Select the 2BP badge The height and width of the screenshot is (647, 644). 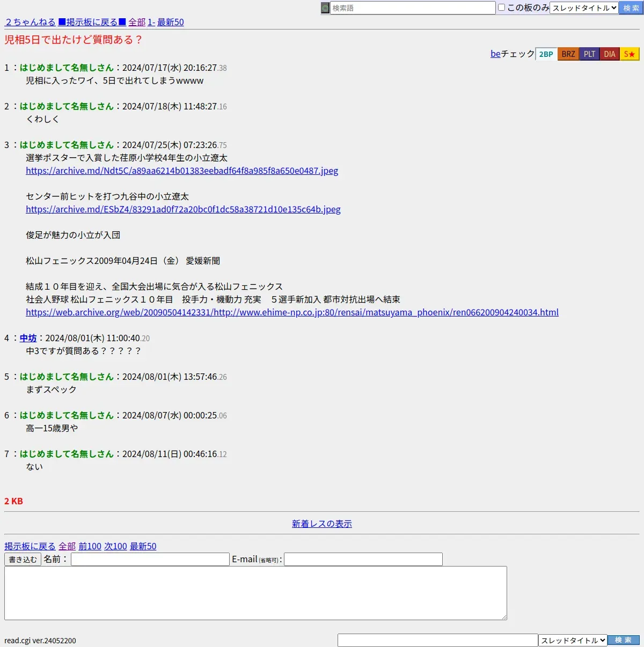(x=546, y=54)
